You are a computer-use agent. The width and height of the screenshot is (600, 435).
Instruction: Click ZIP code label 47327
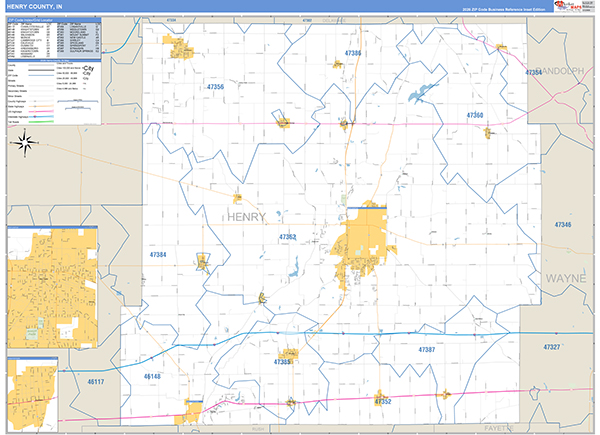click(552, 347)
